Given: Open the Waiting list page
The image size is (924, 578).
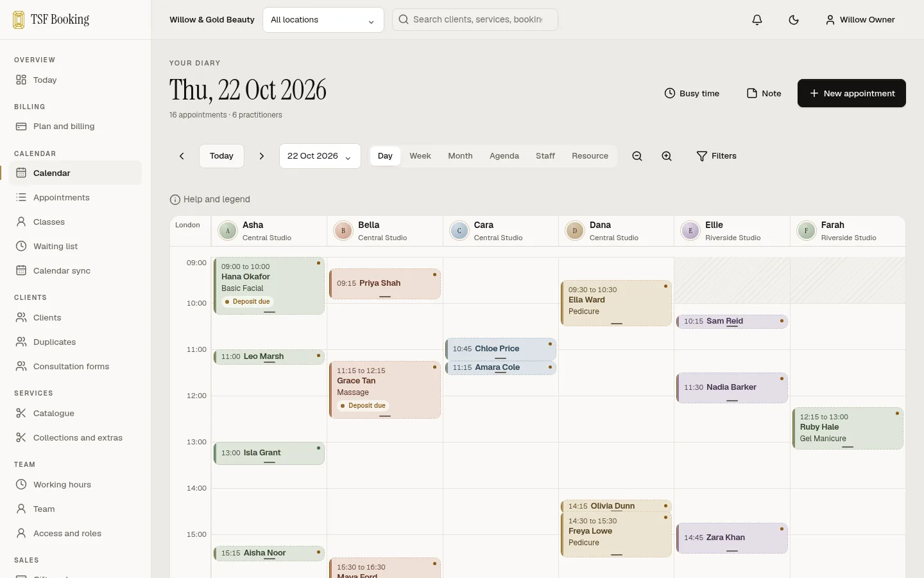Looking at the screenshot, I should 75,247.
